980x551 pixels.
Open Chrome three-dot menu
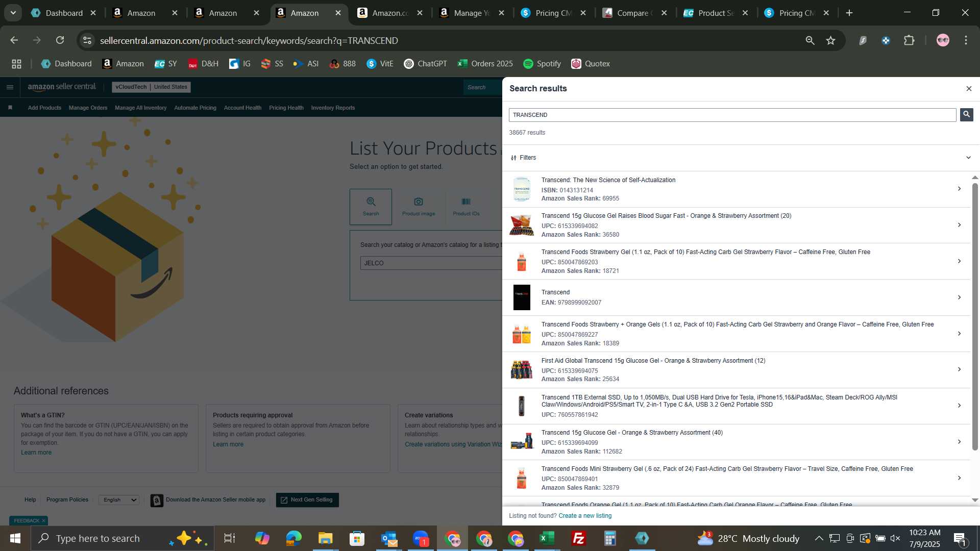coord(966,40)
